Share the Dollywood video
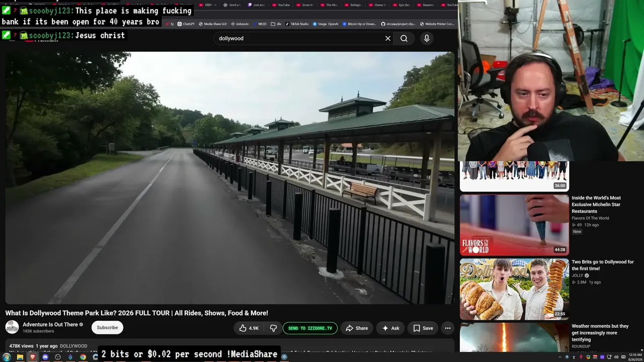Image resolution: width=644 pixels, height=362 pixels. point(357,328)
